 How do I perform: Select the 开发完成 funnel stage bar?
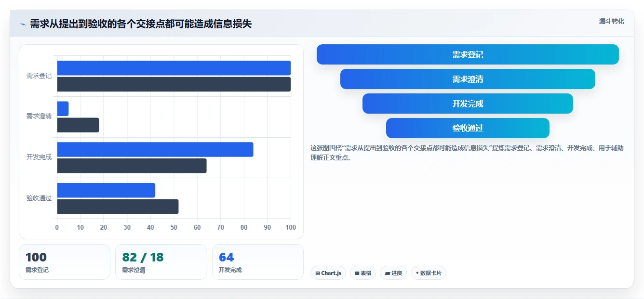(x=468, y=104)
